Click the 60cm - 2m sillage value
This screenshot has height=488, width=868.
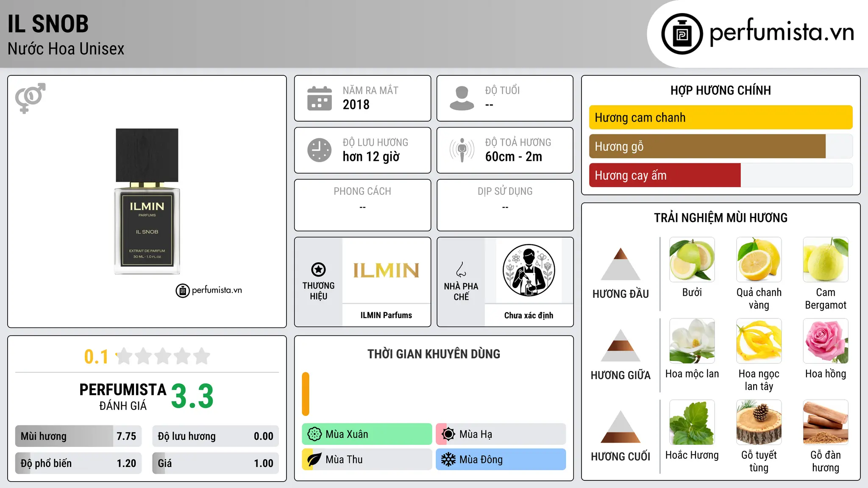pos(514,157)
